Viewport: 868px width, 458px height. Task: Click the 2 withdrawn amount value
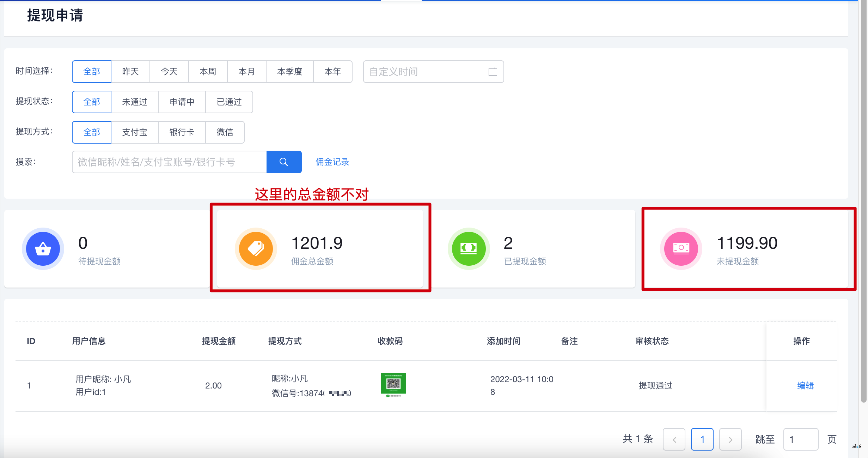508,243
